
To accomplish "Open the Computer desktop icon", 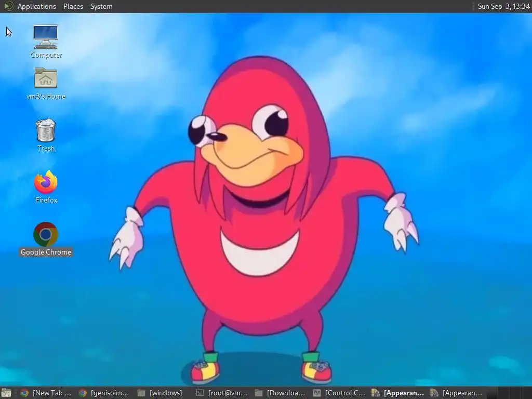I will click(x=46, y=37).
